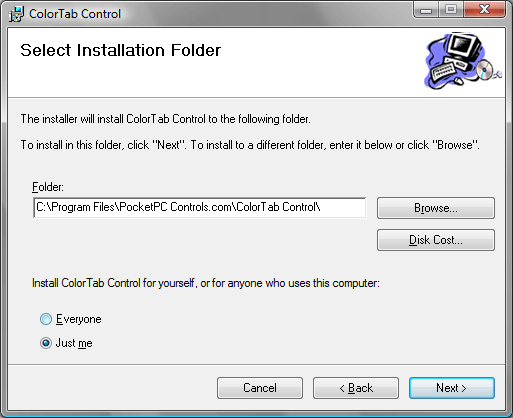Image resolution: width=513 pixels, height=418 pixels.
Task: Cancel the installation
Action: [x=260, y=388]
